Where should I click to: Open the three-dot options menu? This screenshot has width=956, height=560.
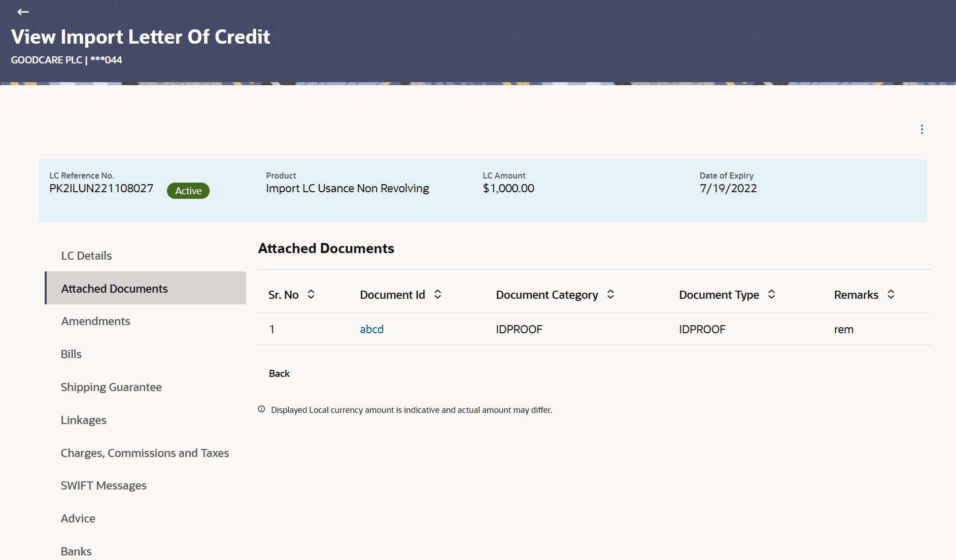[x=921, y=129]
